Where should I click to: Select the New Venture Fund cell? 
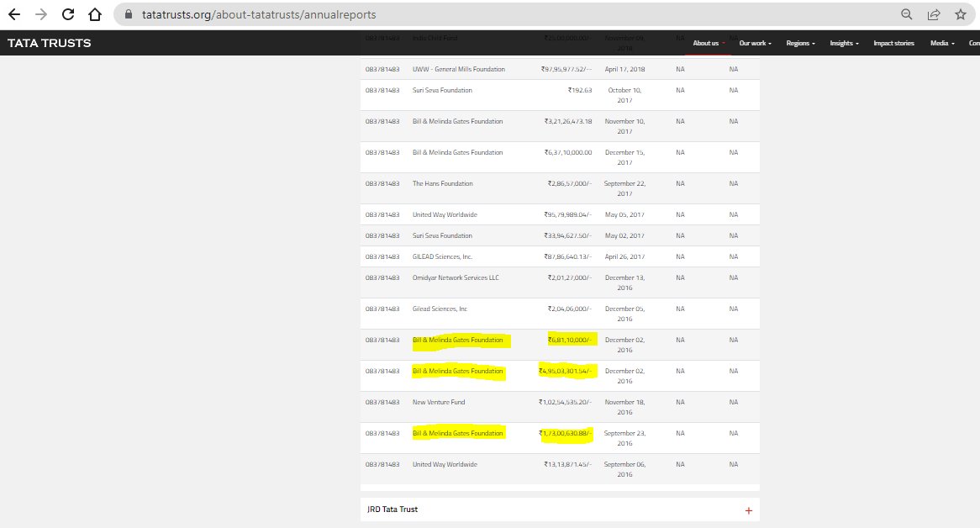439,403
